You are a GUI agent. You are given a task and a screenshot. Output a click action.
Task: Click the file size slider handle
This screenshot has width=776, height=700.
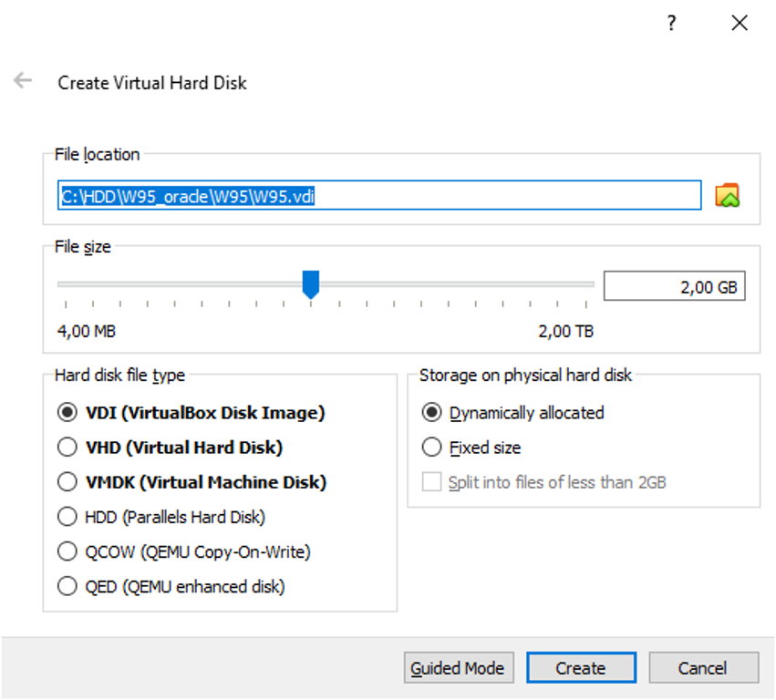click(311, 283)
